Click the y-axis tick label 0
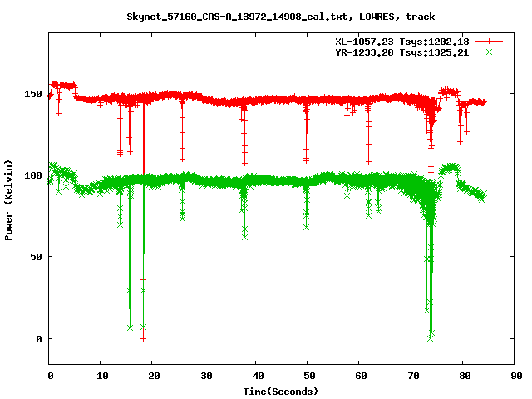 click(39, 339)
